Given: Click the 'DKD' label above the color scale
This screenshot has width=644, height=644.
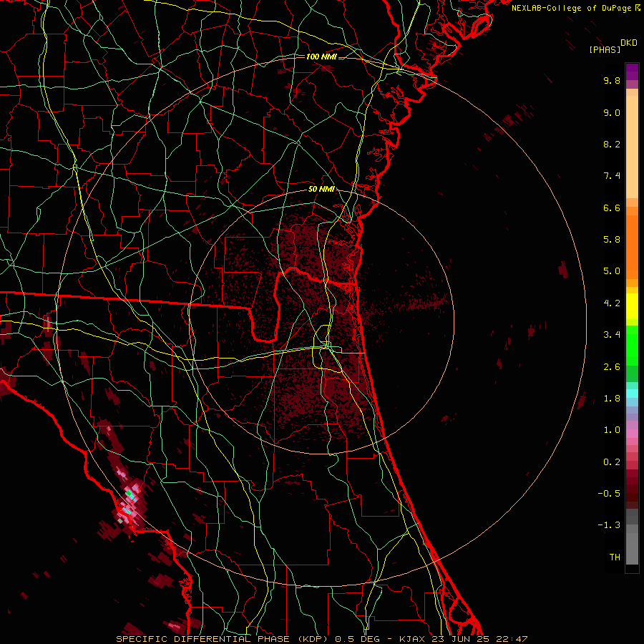Looking at the screenshot, I should coord(629,43).
